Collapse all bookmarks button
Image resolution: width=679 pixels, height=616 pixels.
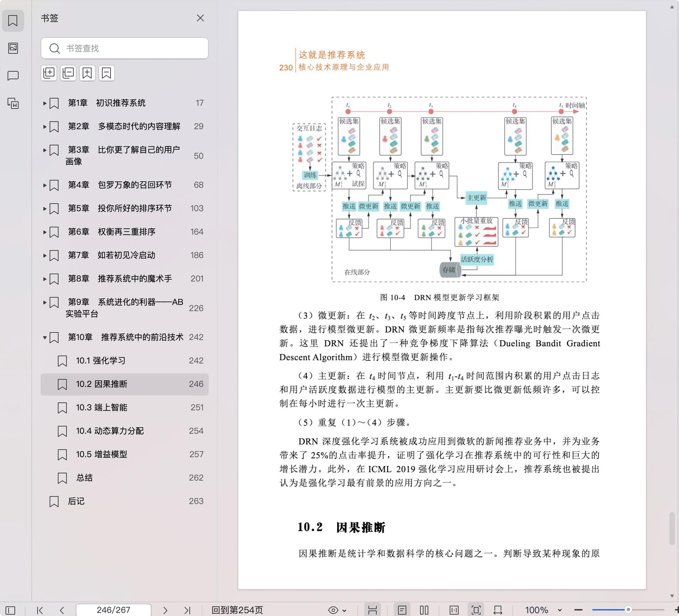point(68,73)
